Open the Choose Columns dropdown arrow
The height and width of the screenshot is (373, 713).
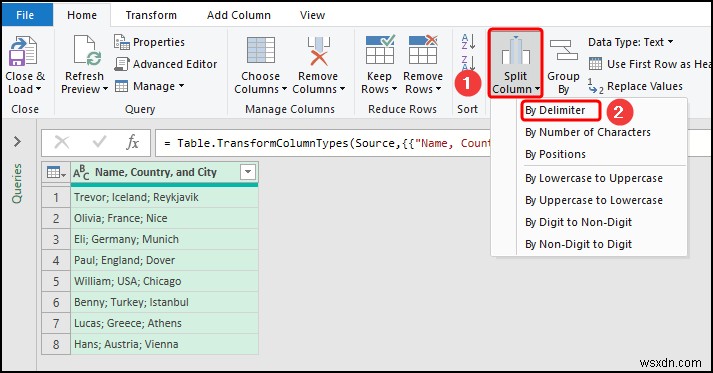pyautogui.click(x=284, y=89)
